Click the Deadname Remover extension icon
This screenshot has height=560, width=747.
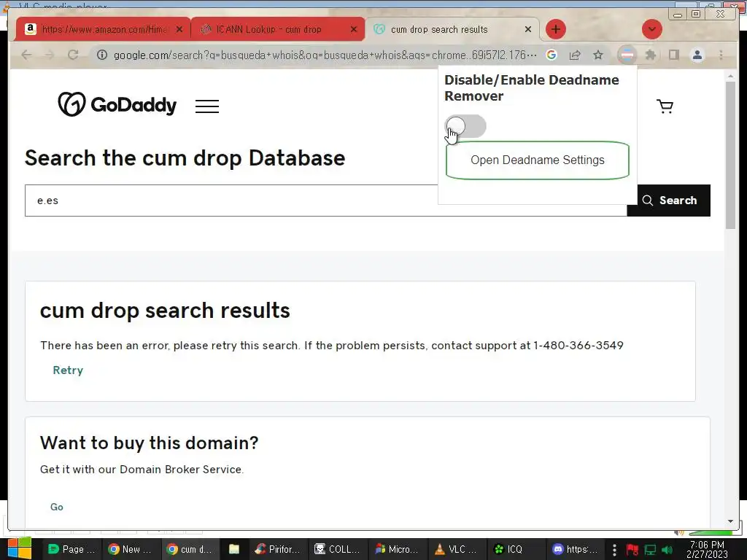click(x=627, y=55)
